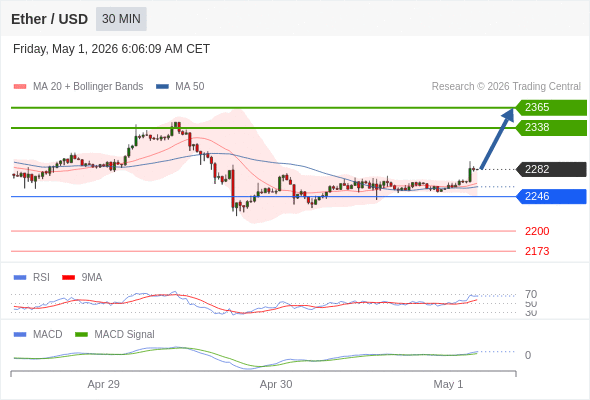The image size is (590, 400).
Task: Select the 2365 green resistance label
Action: [551, 108]
